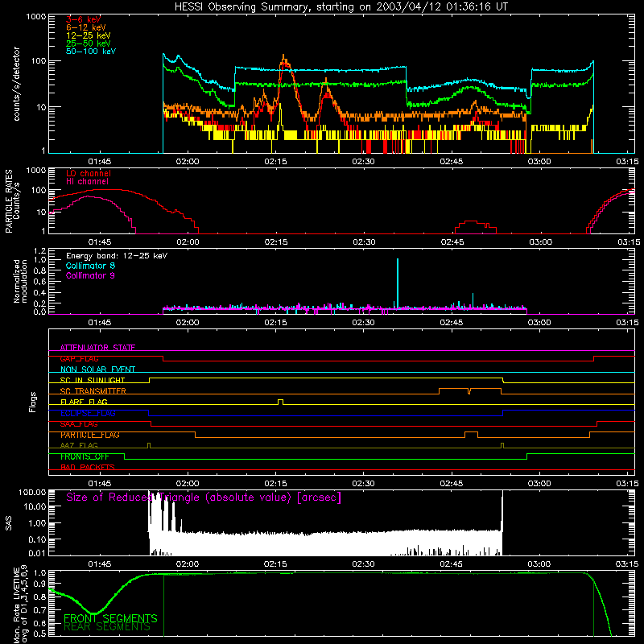Viewport: 644px width, 644px height.
Task: Click the GAP_FLAG label
Action: [79, 358]
